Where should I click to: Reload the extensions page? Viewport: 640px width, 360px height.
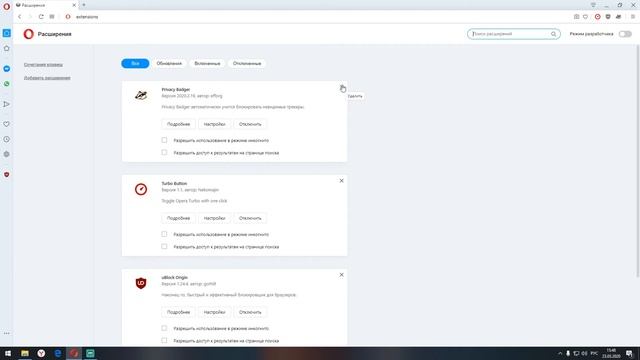(41, 17)
